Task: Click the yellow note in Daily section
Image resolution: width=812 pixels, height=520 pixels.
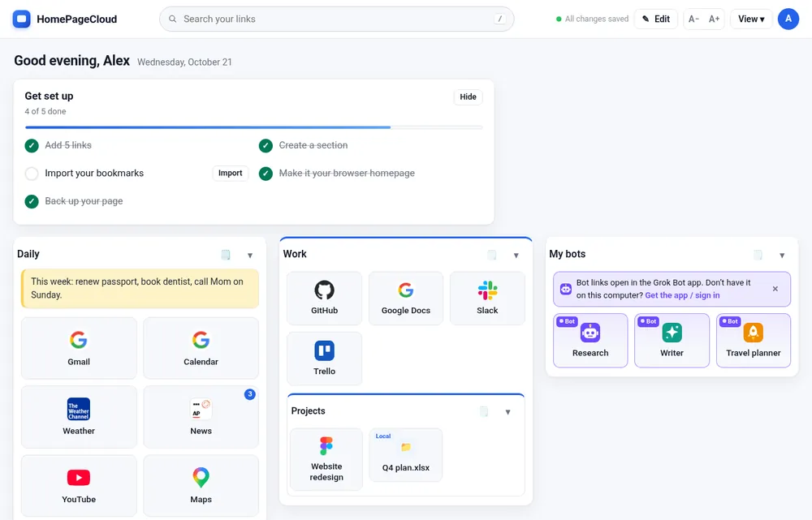Action: (x=140, y=288)
